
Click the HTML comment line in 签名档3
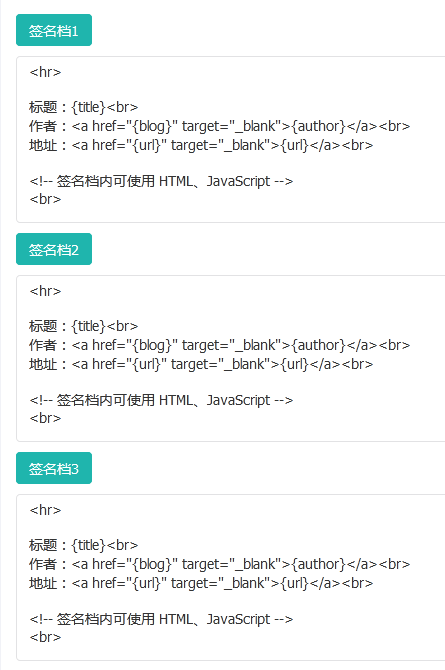(x=161, y=619)
